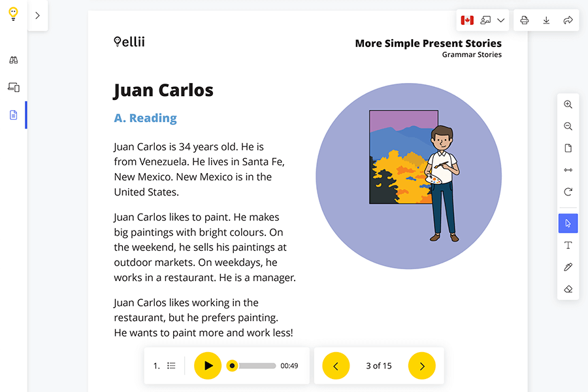Open the audio track list

coord(171,365)
